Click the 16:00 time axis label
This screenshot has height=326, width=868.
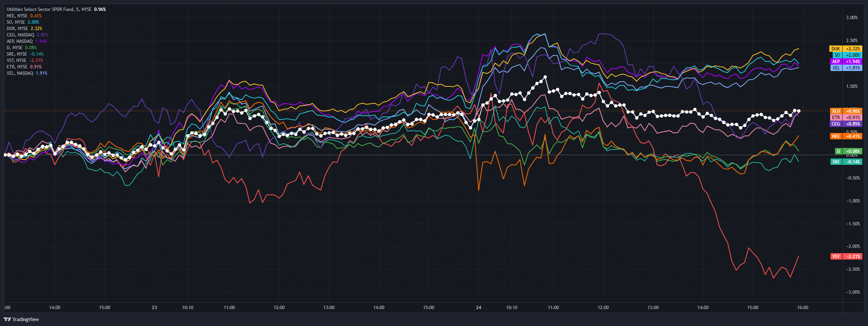(802, 308)
